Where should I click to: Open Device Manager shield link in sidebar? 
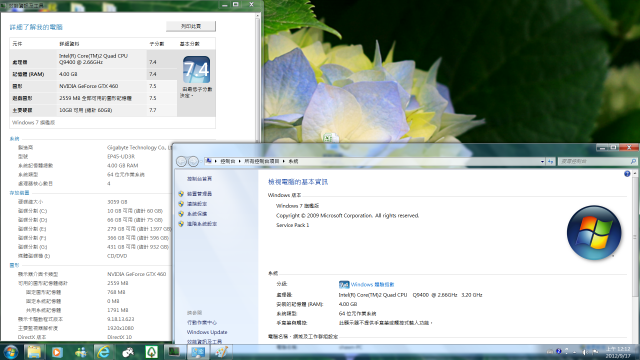(200, 193)
